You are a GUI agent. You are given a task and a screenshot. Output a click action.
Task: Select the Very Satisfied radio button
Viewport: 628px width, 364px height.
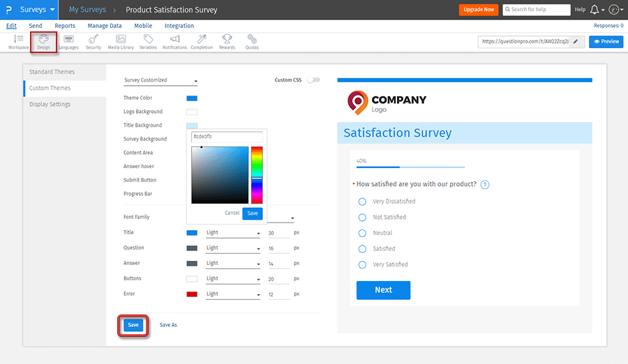coord(362,265)
